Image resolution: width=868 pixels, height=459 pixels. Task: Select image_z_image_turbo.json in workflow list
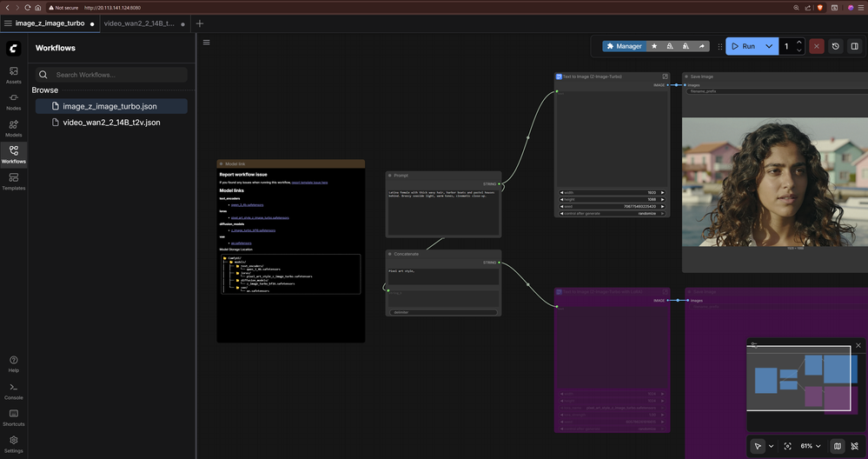pyautogui.click(x=110, y=106)
